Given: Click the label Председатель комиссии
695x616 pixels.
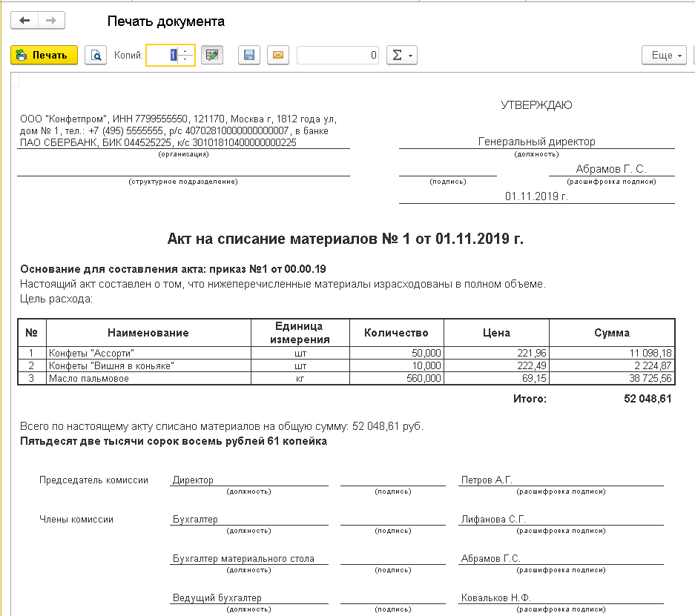Looking at the screenshot, I should (x=93, y=480).
